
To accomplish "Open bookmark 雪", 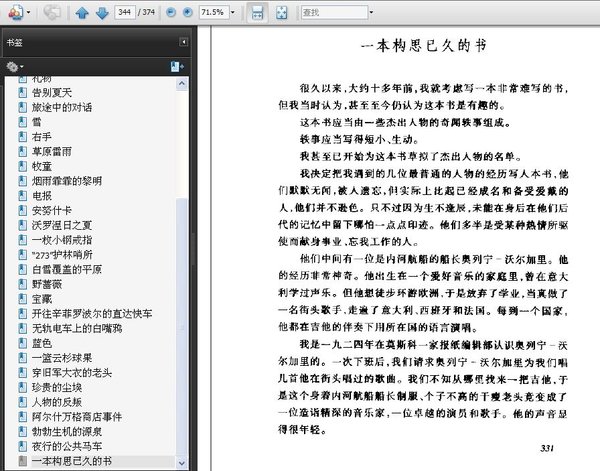I will pyautogui.click(x=36, y=122).
